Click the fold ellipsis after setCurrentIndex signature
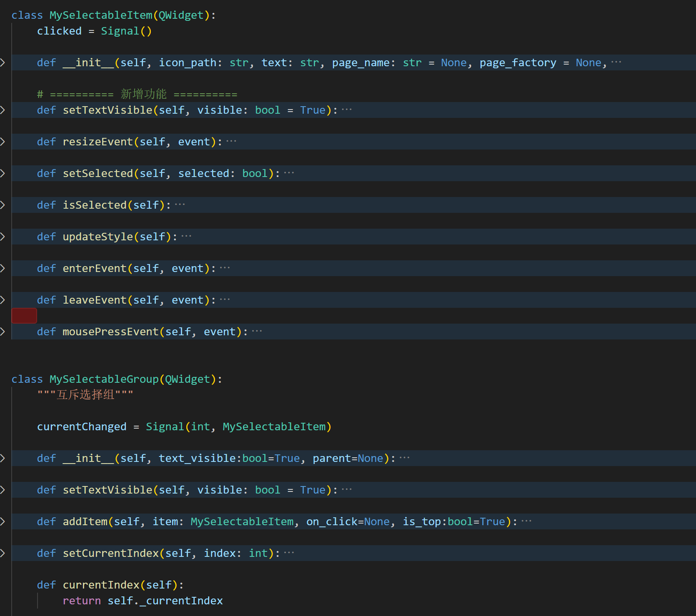The width and height of the screenshot is (696, 616). (289, 553)
